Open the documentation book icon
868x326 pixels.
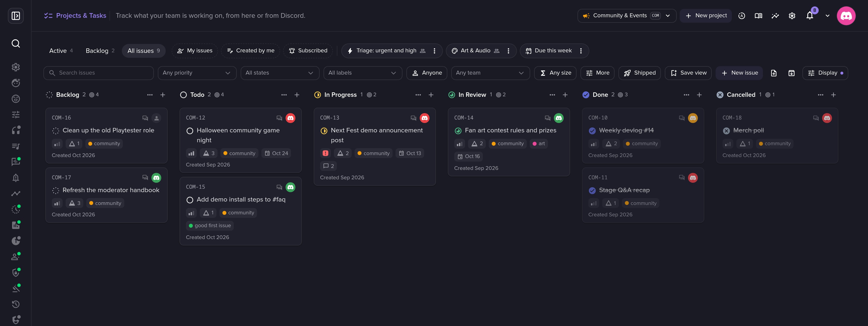[758, 16]
